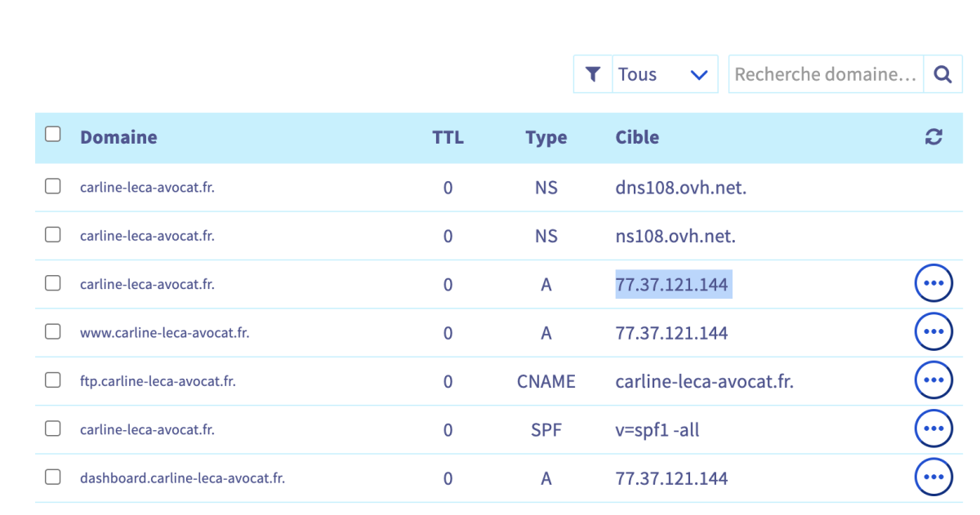980x515 pixels.
Task: Click the Cible column header
Action: 637,137
